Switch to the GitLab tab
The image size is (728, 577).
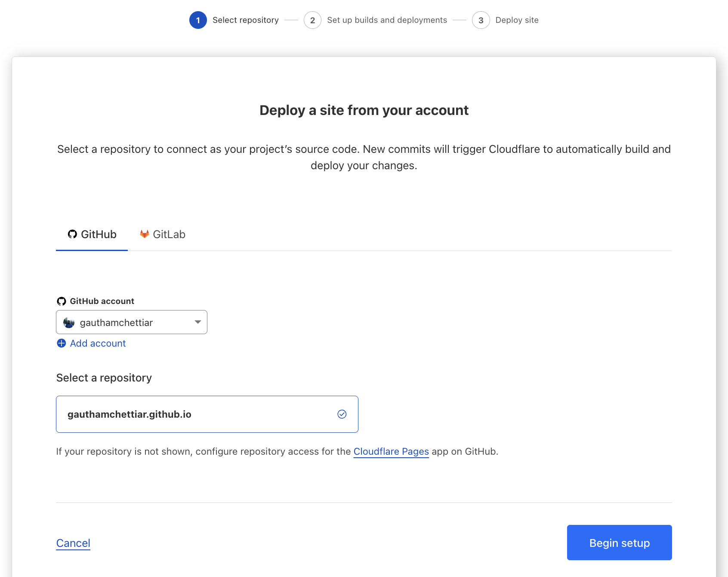pyautogui.click(x=162, y=234)
